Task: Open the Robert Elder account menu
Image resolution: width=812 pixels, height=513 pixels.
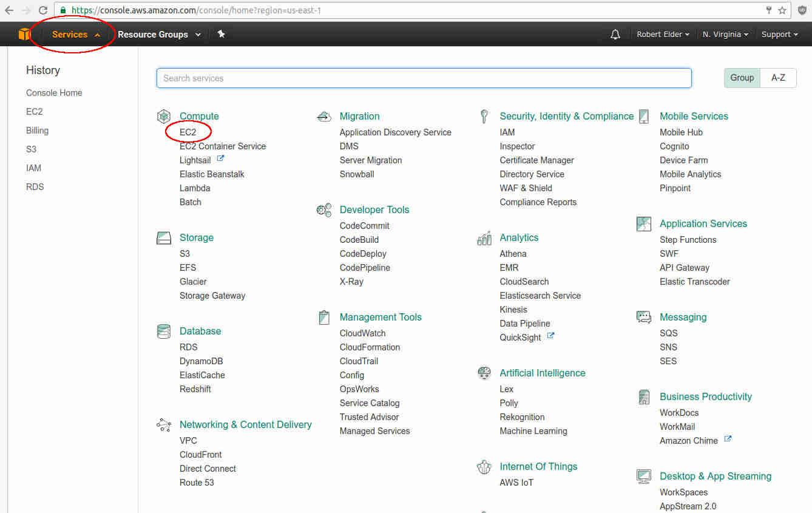Action: pos(663,35)
